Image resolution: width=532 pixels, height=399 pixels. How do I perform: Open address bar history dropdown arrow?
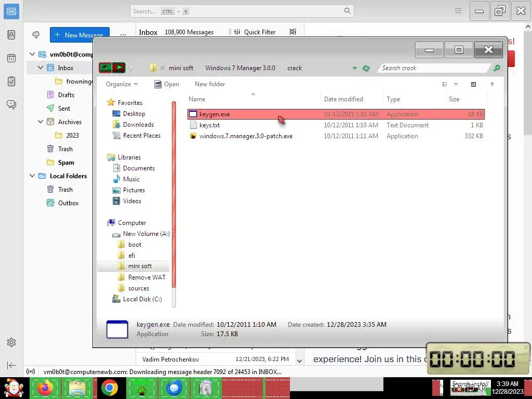click(x=354, y=68)
